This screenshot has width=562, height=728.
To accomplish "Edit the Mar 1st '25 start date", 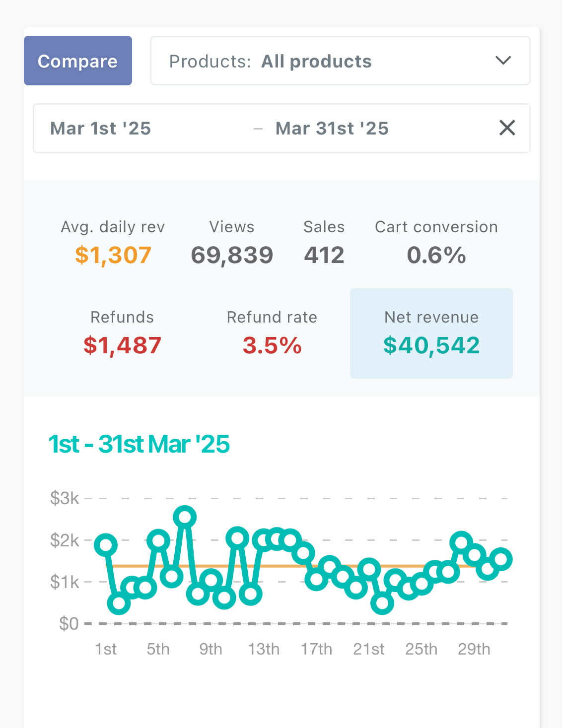I will 101,129.
